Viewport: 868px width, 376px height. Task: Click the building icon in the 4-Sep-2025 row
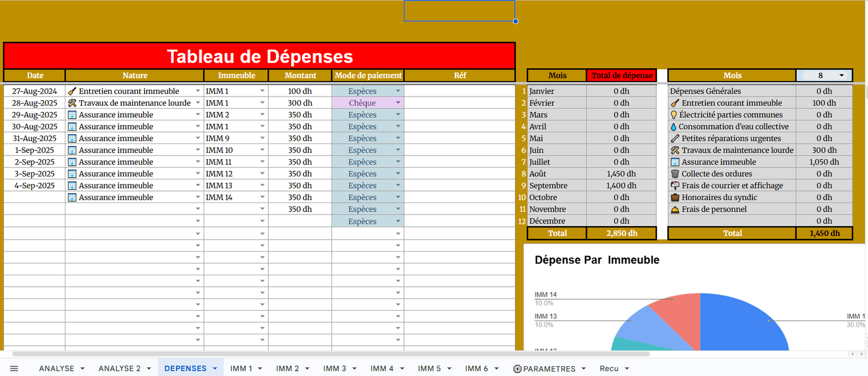(72, 186)
